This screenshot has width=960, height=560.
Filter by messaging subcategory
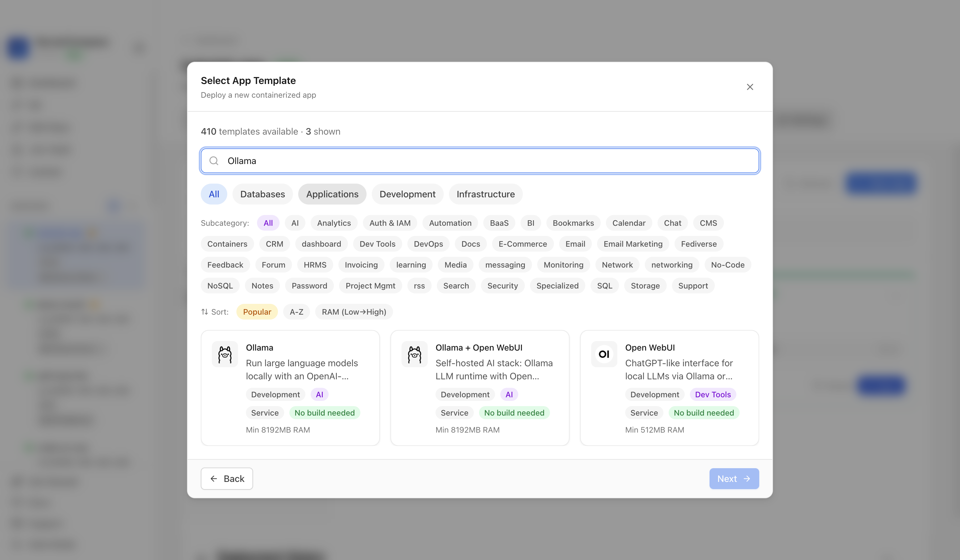tap(505, 265)
